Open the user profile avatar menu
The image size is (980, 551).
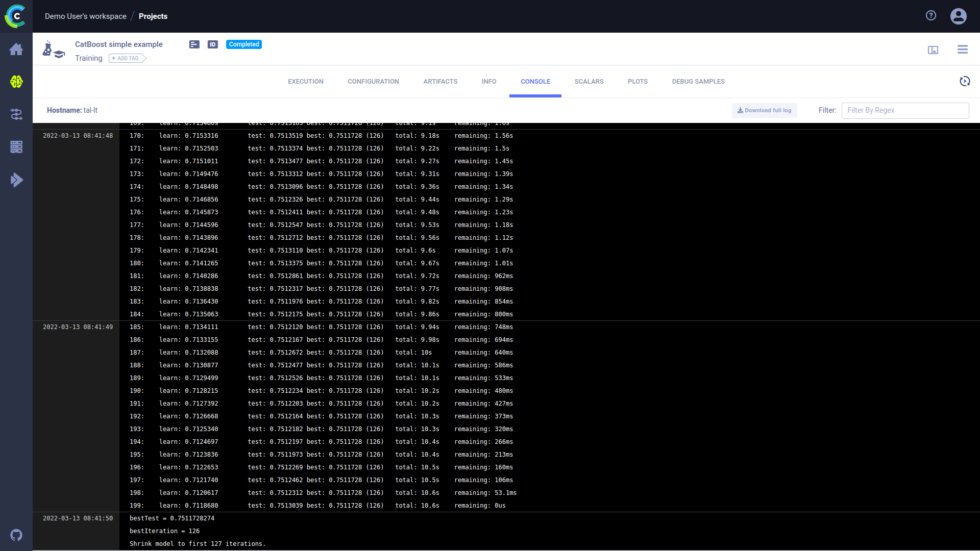point(958,16)
